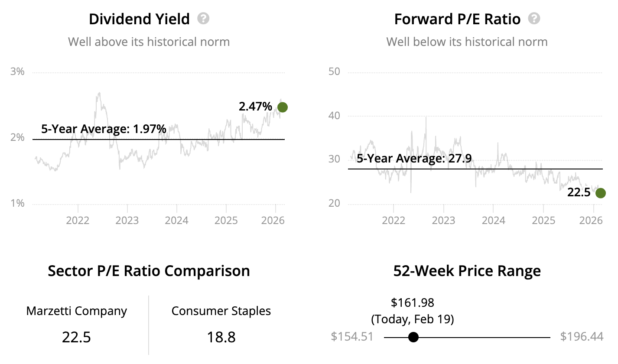Click the Forward P/E Ratio help icon
This screenshot has width=618, height=364.
pyautogui.click(x=534, y=19)
